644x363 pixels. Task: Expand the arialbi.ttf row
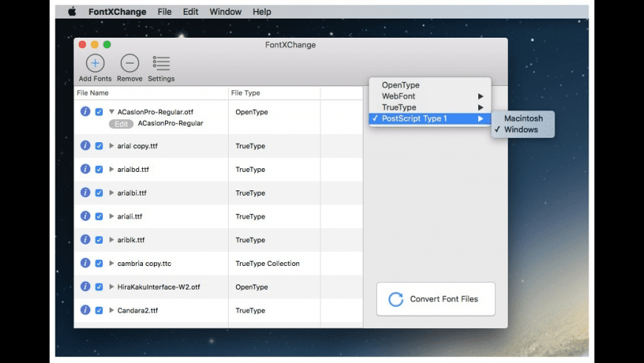point(111,193)
